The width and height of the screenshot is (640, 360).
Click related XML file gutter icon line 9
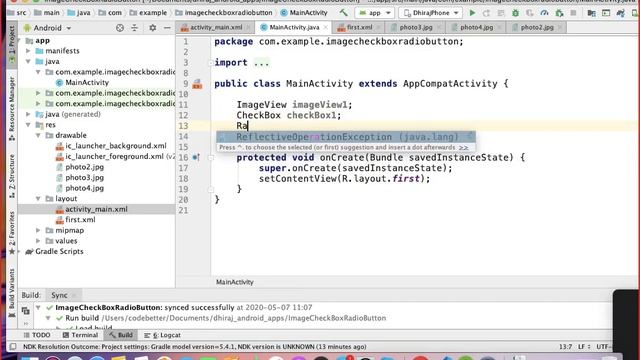point(197,84)
